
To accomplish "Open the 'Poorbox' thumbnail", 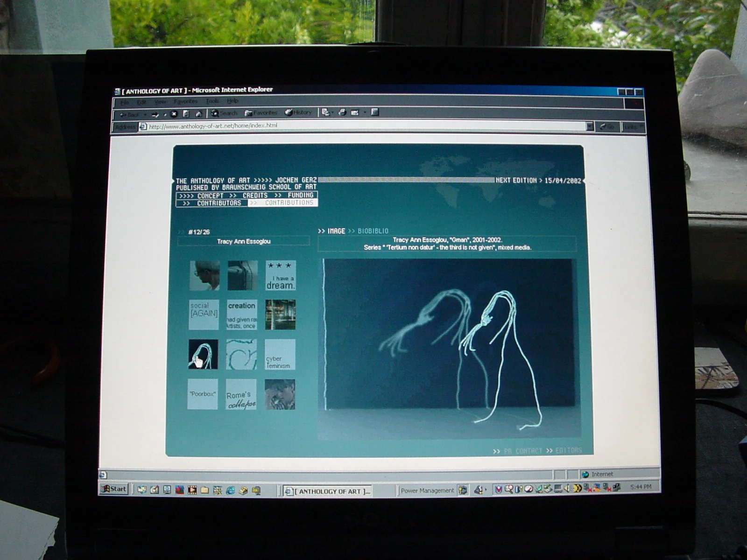I will click(203, 394).
